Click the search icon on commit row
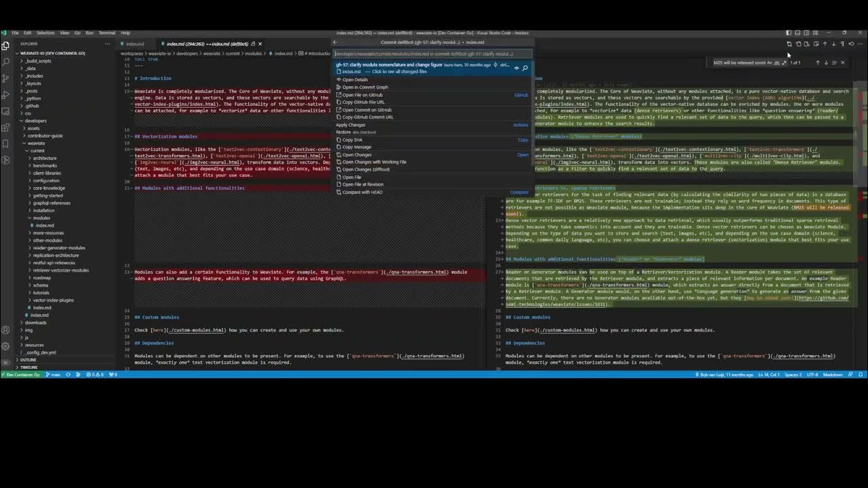The width and height of the screenshot is (868, 488). click(525, 68)
